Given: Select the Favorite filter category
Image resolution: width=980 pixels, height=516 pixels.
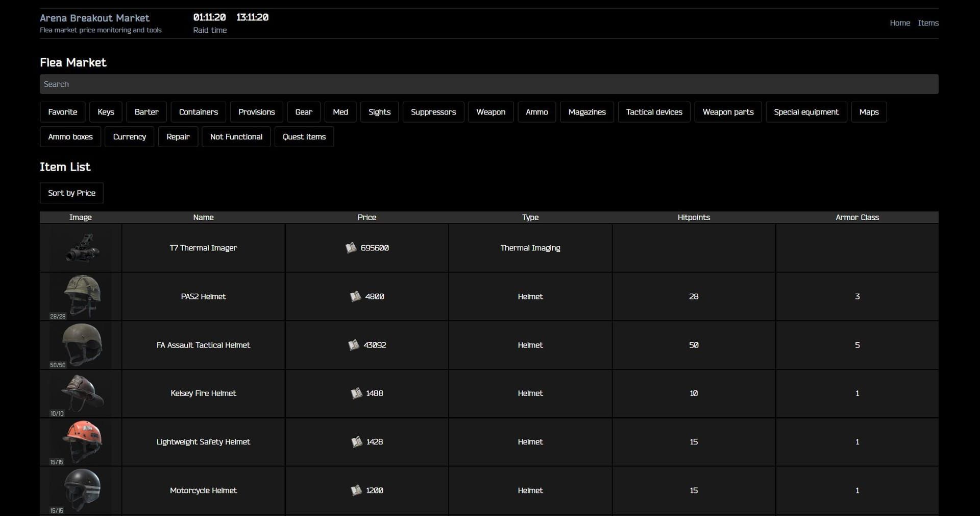Looking at the screenshot, I should point(62,112).
